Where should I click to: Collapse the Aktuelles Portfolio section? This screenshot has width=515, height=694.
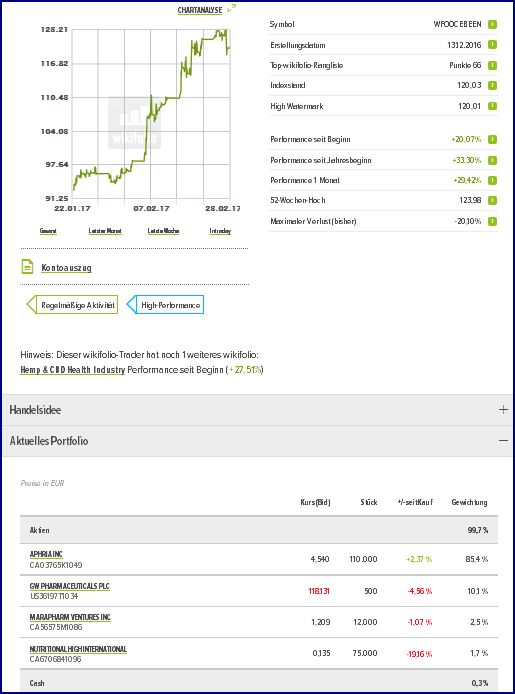503,441
